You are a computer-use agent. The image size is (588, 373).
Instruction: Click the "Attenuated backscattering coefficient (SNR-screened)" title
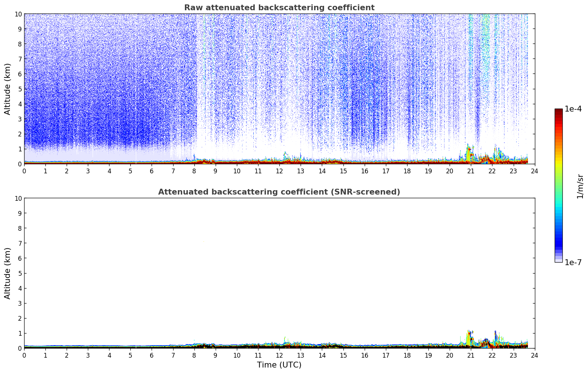(279, 192)
